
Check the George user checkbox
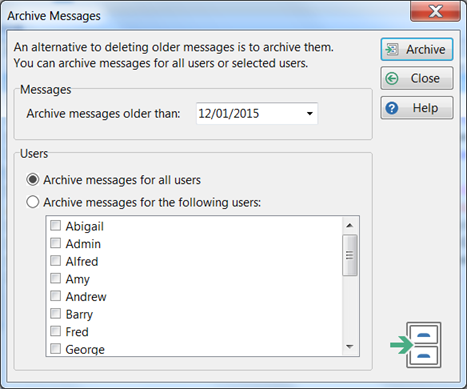[x=55, y=349]
